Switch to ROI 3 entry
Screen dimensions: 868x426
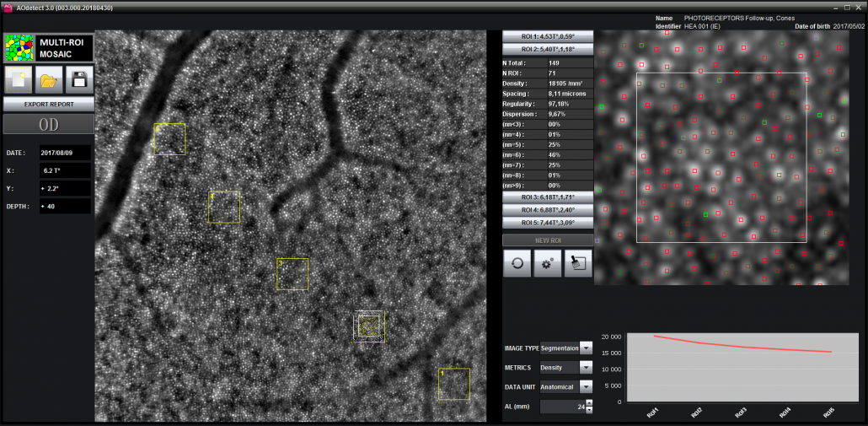[x=548, y=197]
